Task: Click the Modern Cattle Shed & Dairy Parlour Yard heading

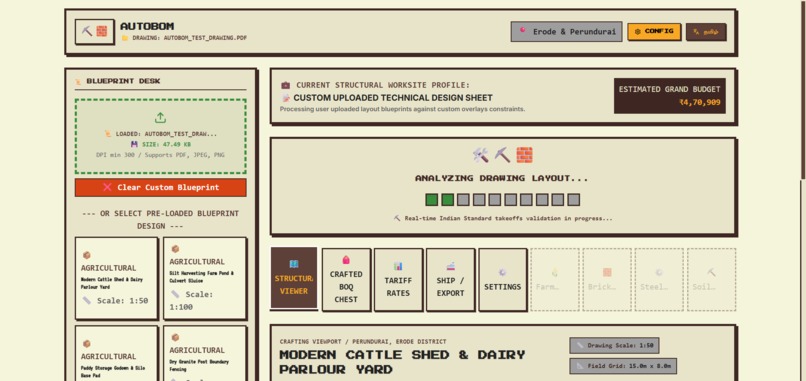Action: tap(402, 362)
